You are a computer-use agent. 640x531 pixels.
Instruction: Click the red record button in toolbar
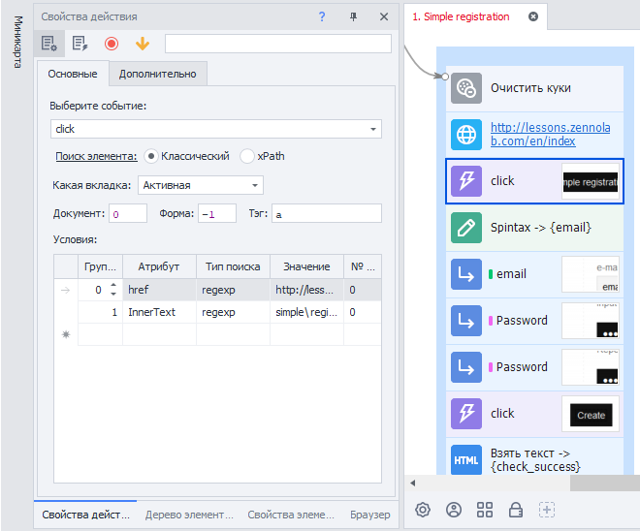click(111, 43)
